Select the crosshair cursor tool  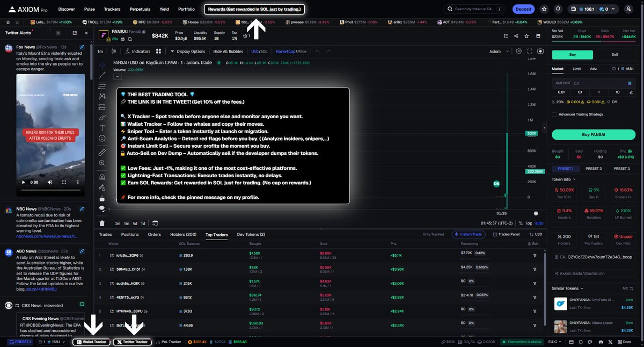tap(102, 65)
